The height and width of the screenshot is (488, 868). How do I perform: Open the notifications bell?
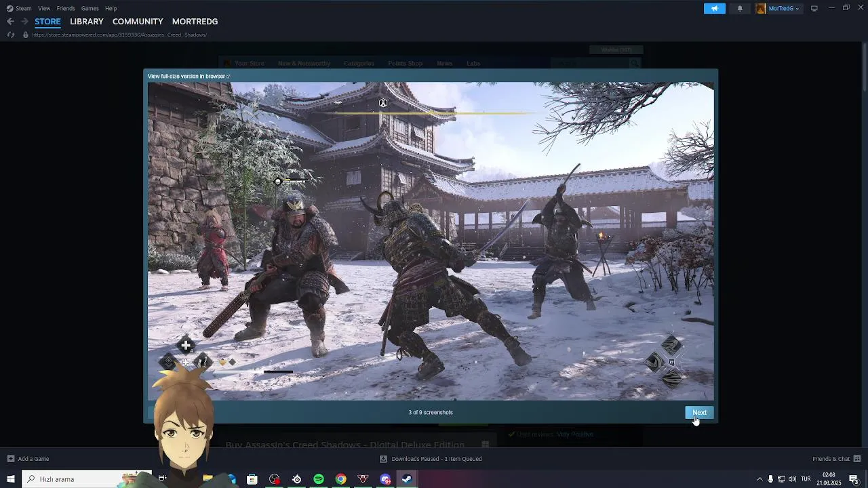pos(740,8)
